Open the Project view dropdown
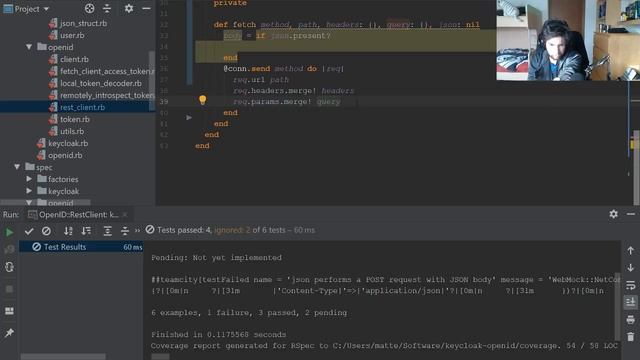This screenshot has width=640, height=360. click(x=46, y=9)
